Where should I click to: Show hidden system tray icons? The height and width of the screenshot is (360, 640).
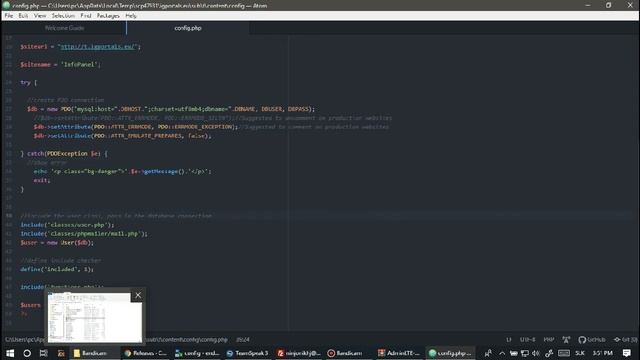[x=502, y=353]
